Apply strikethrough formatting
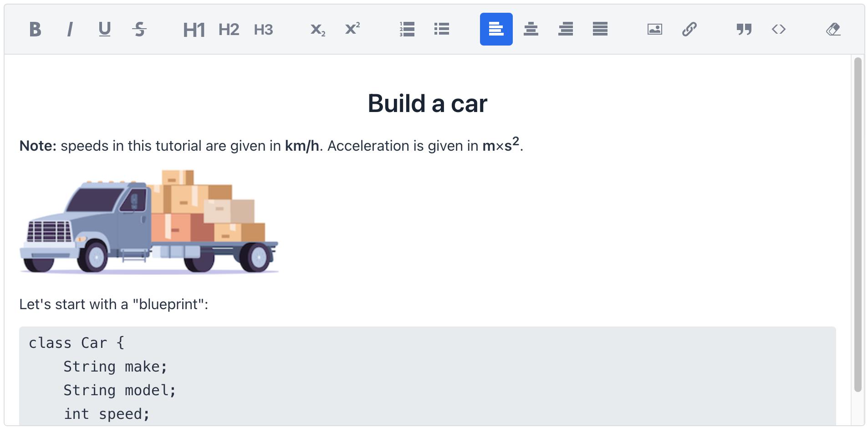The width and height of the screenshot is (868, 428). click(139, 29)
